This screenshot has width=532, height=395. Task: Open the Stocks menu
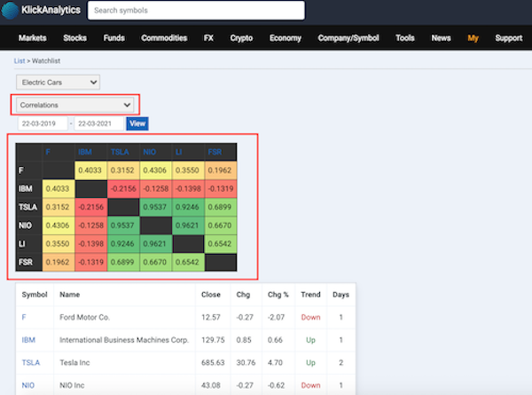point(75,38)
